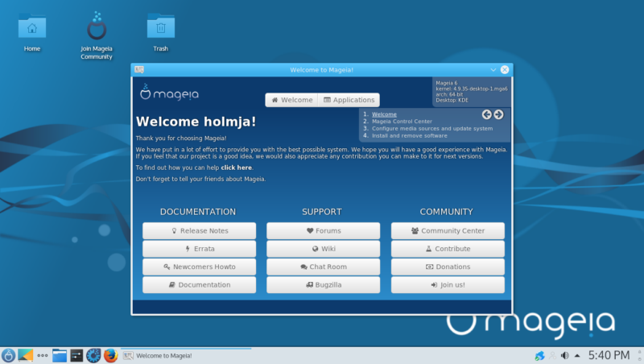Follow the 'click here' help link
This screenshot has height=364, width=644.
pos(236,168)
